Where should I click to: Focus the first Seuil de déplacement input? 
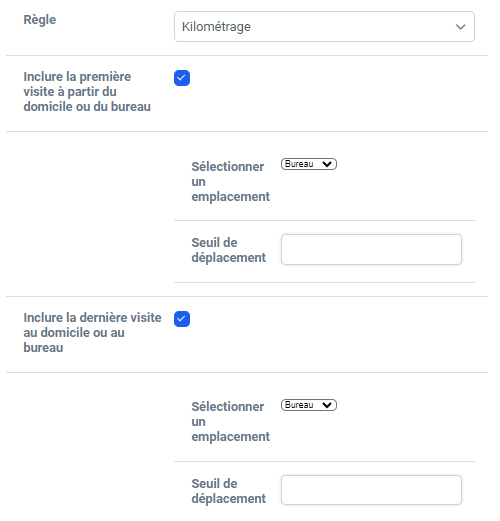point(371,249)
